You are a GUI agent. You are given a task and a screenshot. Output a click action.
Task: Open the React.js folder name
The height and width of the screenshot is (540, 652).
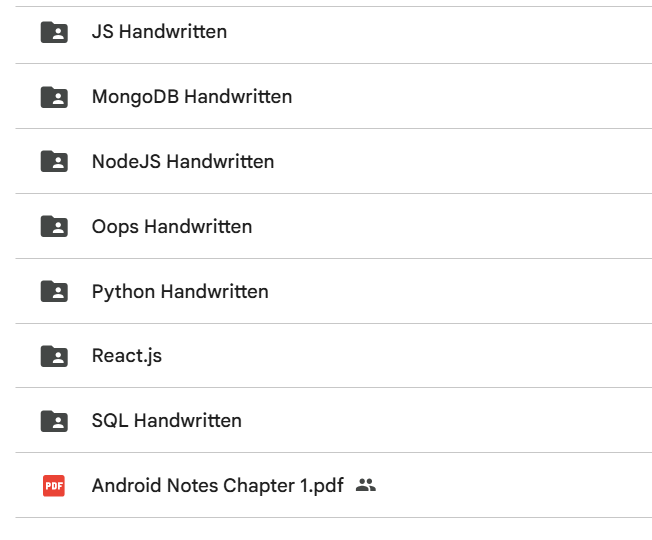[x=127, y=356]
